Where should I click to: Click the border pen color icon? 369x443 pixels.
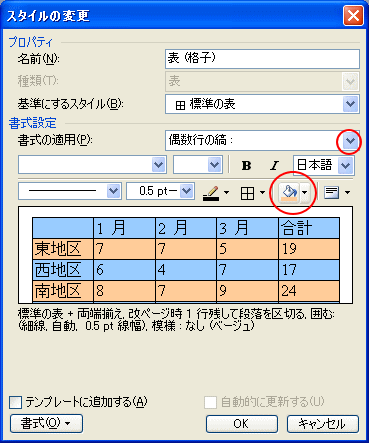point(211,192)
